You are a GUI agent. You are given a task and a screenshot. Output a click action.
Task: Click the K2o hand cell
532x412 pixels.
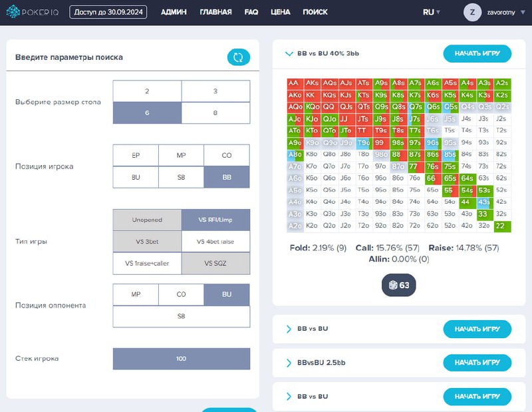pyautogui.click(x=313, y=226)
